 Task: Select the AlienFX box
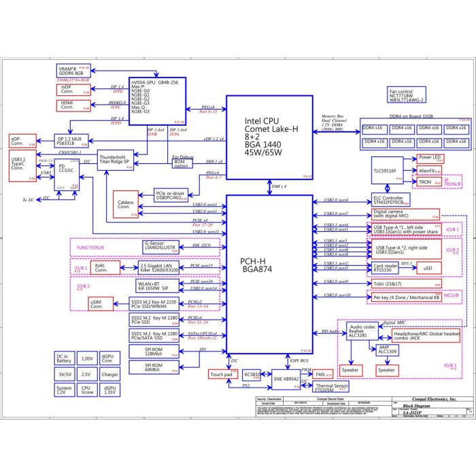[x=429, y=170]
